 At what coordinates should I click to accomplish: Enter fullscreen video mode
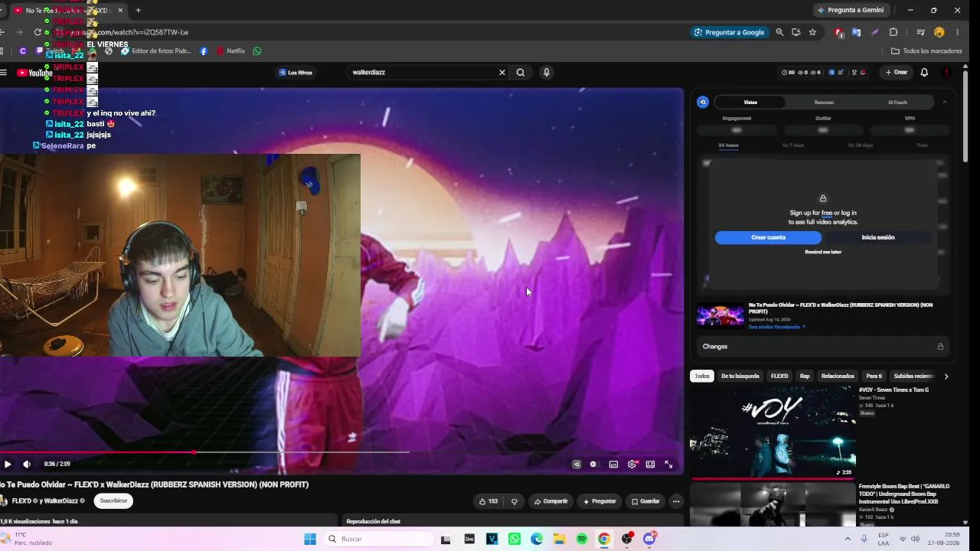point(668,464)
